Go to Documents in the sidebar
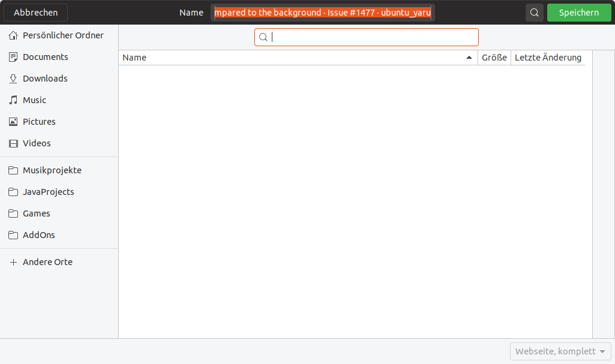 [59, 57]
